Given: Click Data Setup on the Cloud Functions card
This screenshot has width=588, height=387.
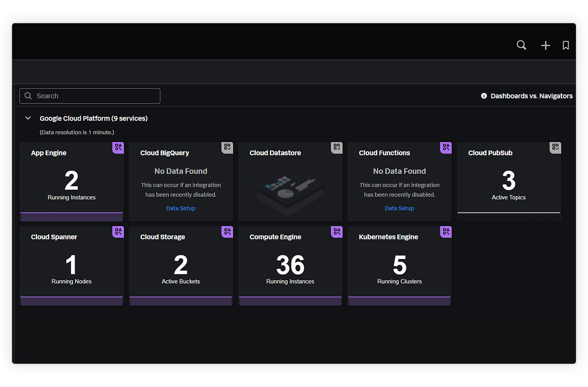Looking at the screenshot, I should (x=399, y=208).
